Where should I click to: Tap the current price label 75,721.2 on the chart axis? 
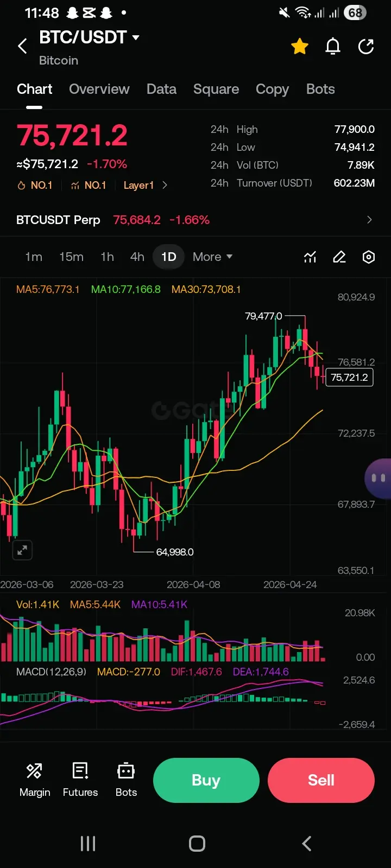[349, 377]
